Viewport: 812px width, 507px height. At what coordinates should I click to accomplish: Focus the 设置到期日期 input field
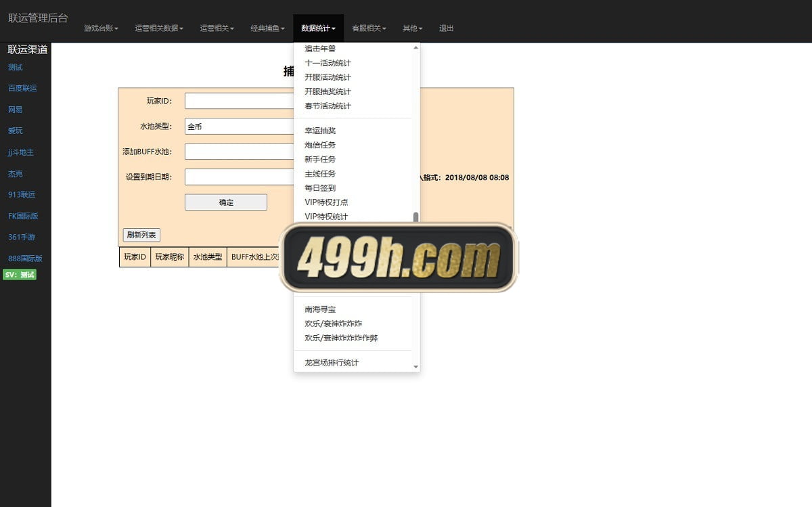(240, 177)
